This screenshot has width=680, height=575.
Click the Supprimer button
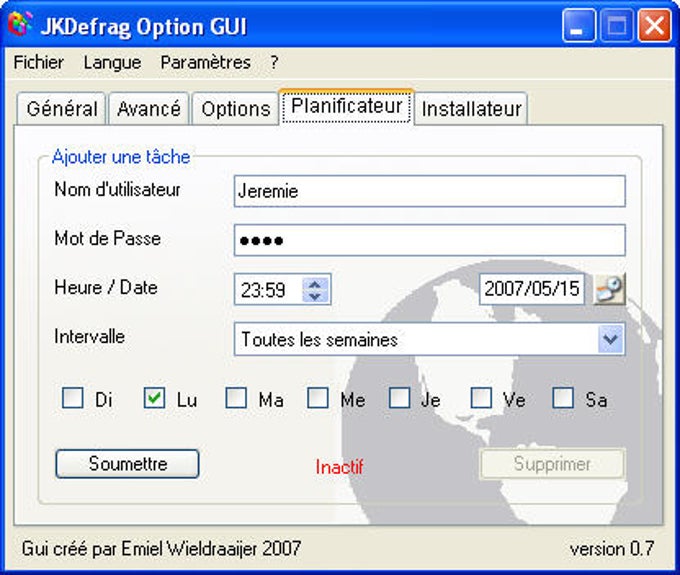[x=552, y=464]
